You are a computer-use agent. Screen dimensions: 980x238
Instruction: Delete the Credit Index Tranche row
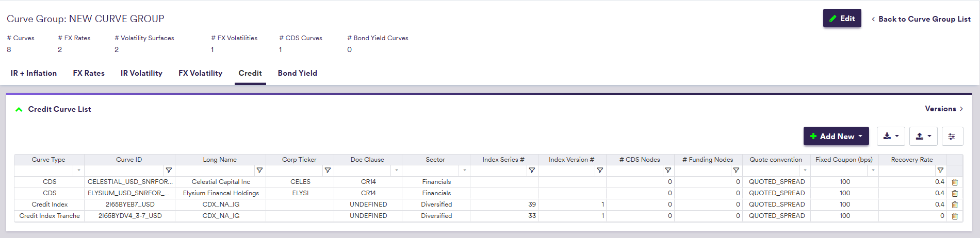pyautogui.click(x=954, y=216)
